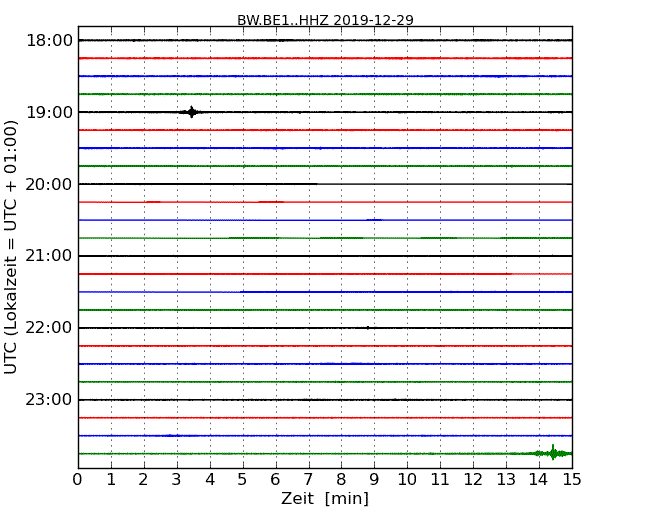The height and width of the screenshot is (520, 650).
Task: Select the 21:00 time label
Action: [49, 256]
